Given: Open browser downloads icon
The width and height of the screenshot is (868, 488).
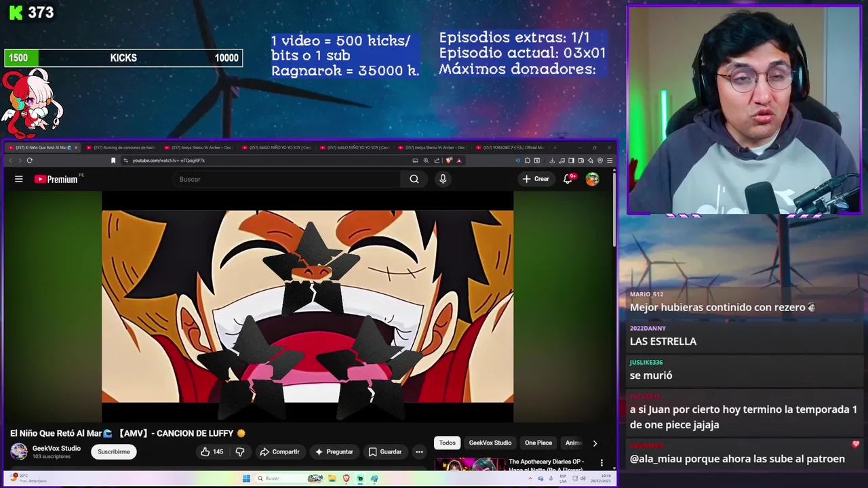Looking at the screenshot, I should point(552,161).
